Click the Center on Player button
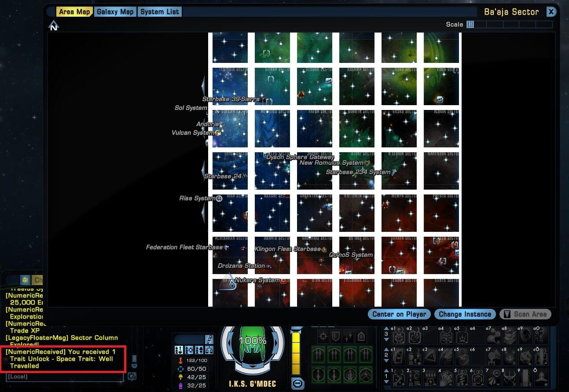 pyautogui.click(x=400, y=314)
